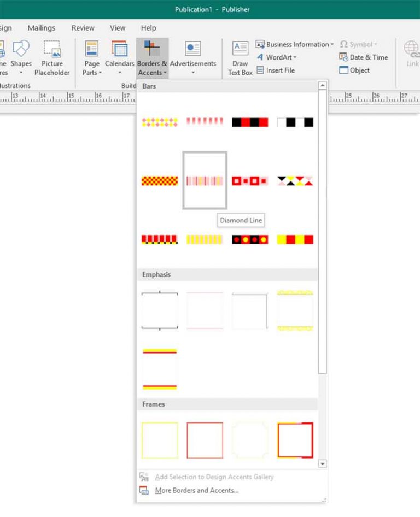Choose the black and red blocks bar

tap(250, 122)
